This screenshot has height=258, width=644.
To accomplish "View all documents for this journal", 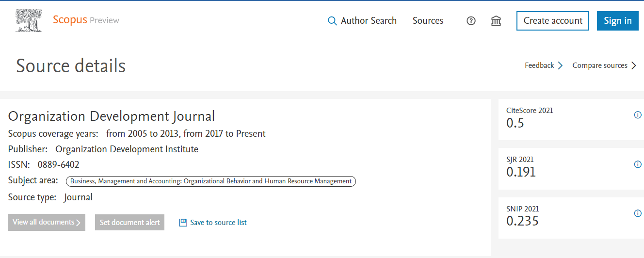I will [47, 222].
